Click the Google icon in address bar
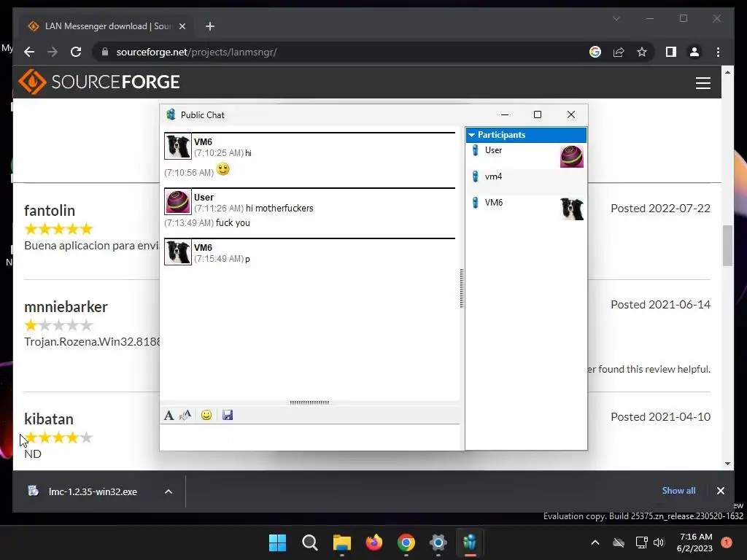 [595, 52]
